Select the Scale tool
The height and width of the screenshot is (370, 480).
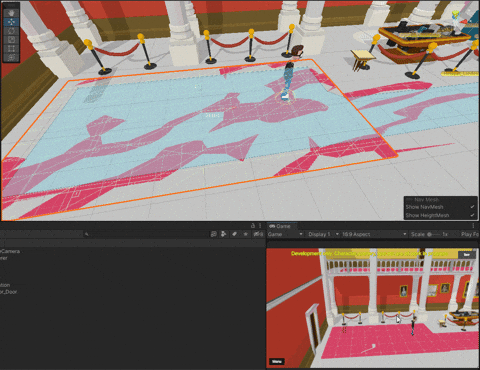pos(11,40)
